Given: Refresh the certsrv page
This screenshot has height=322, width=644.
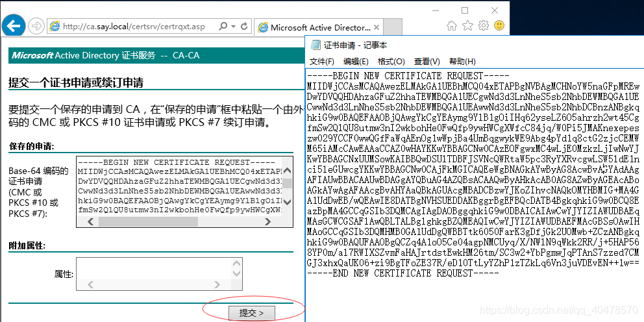Looking at the screenshot, I should pos(244,27).
